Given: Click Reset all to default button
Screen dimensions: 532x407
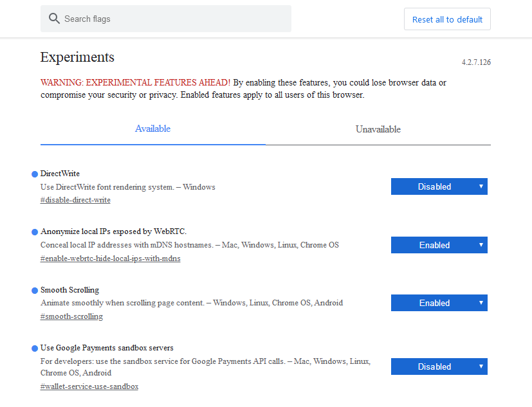Looking at the screenshot, I should pos(447,19).
